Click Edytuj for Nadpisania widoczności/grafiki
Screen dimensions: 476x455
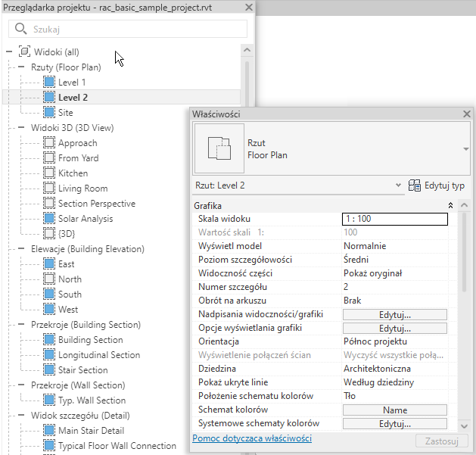(x=394, y=315)
